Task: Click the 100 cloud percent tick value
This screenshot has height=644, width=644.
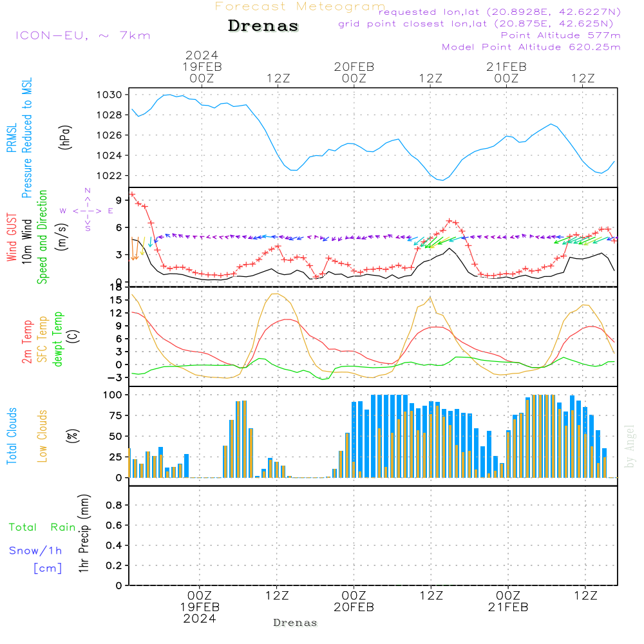Action: coord(112,395)
